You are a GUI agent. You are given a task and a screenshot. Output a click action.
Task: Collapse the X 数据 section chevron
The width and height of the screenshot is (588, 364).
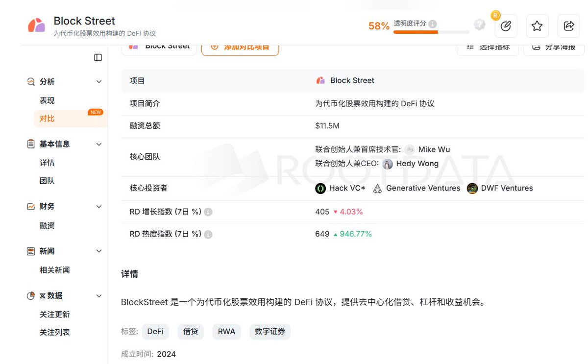99,295
